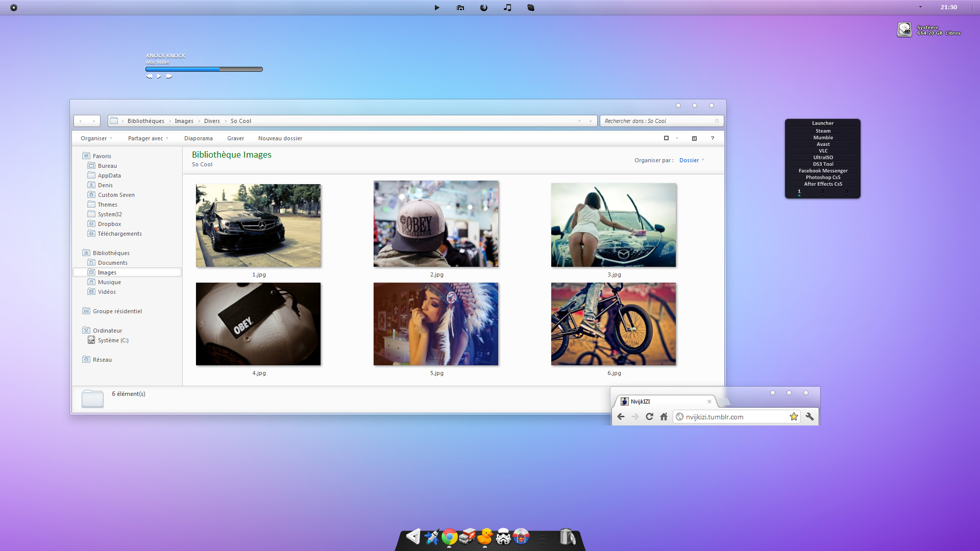Image resolution: width=980 pixels, height=551 pixels.
Task: Change view with the view mode icon
Action: pyautogui.click(x=666, y=138)
